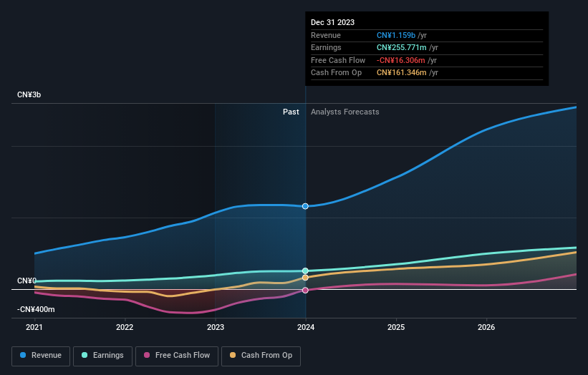Click the Free Cash Flow marker at 2024
588x375 pixels.
(305, 290)
